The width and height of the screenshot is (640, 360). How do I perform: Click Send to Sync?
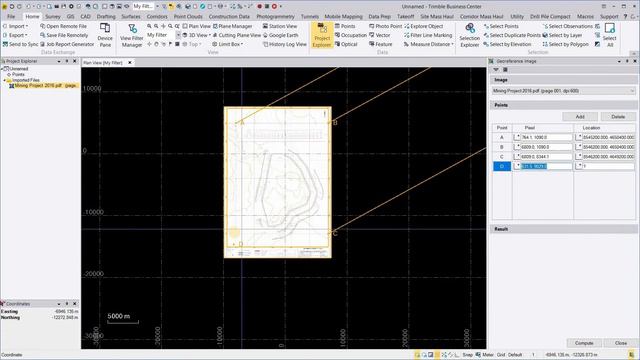20,44
